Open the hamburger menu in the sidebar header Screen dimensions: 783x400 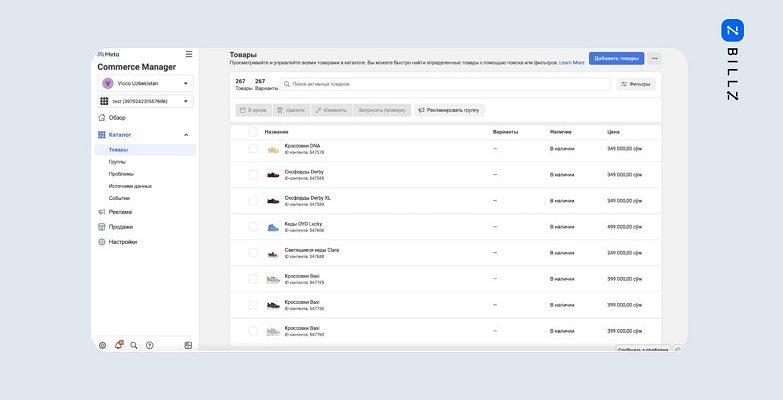(x=189, y=54)
